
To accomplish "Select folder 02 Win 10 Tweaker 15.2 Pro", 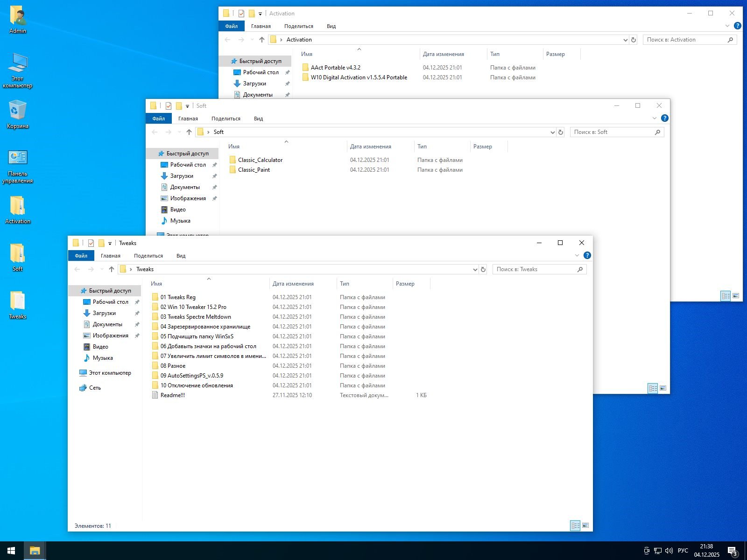I will 193,307.
